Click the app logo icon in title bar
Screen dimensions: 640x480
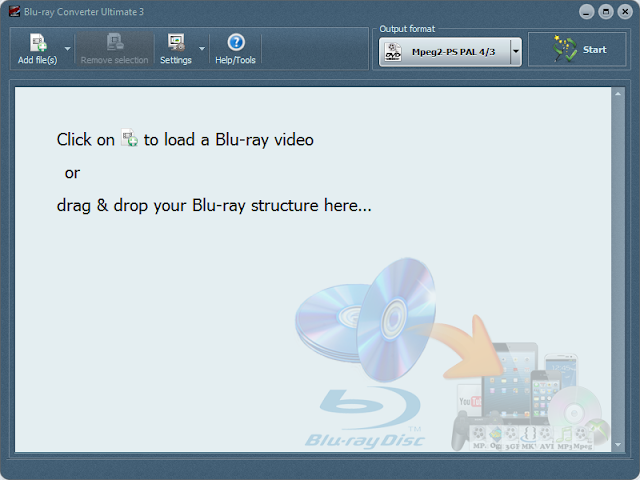click(15, 11)
